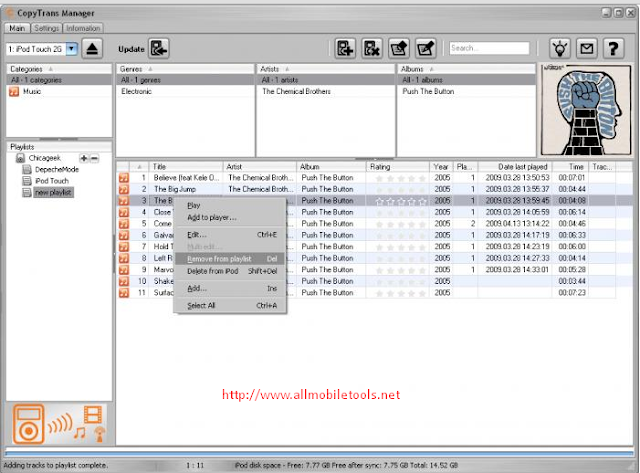Choose Play in context menu
Image resolution: width=640 pixels, height=473 pixels.
coord(230,206)
